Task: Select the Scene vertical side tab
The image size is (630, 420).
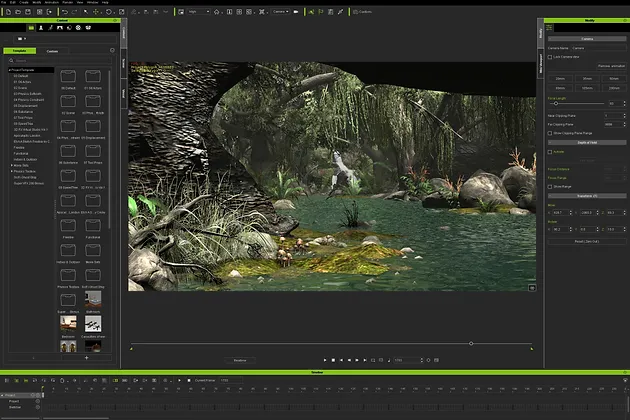Action: (124, 63)
